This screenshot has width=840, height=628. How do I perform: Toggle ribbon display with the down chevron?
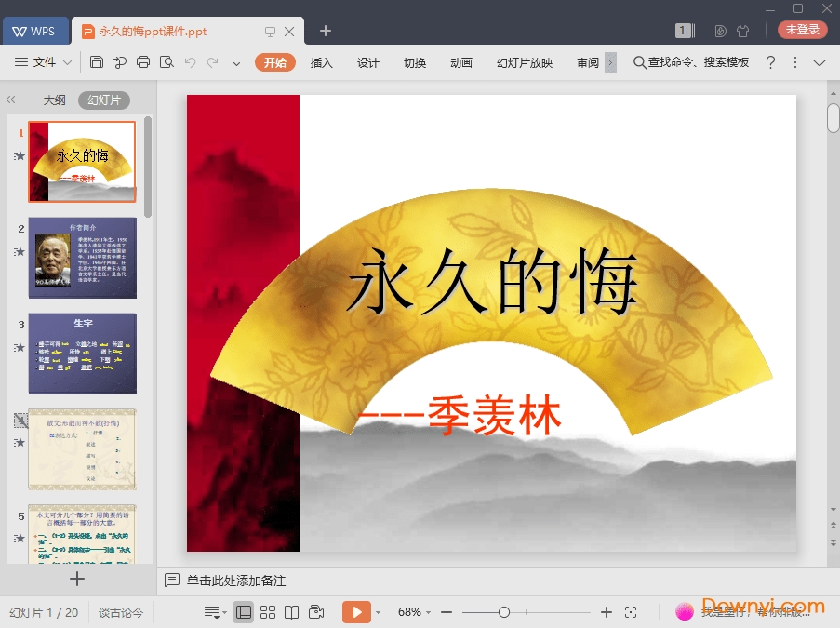point(819,63)
